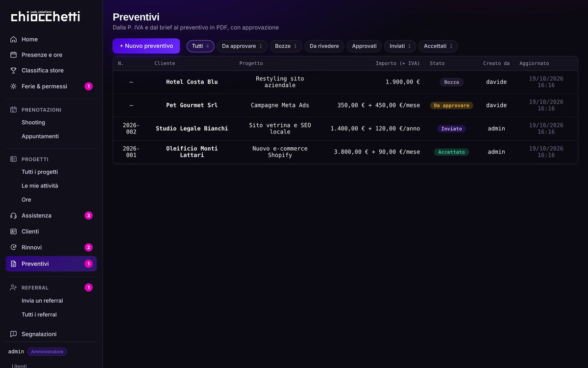Open Shooting under Prenotazioni
Viewport: 588px width, 368px height.
point(33,123)
